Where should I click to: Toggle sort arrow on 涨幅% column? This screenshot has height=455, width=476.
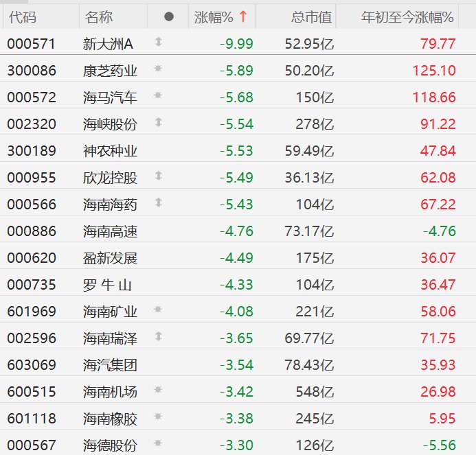[242, 17]
